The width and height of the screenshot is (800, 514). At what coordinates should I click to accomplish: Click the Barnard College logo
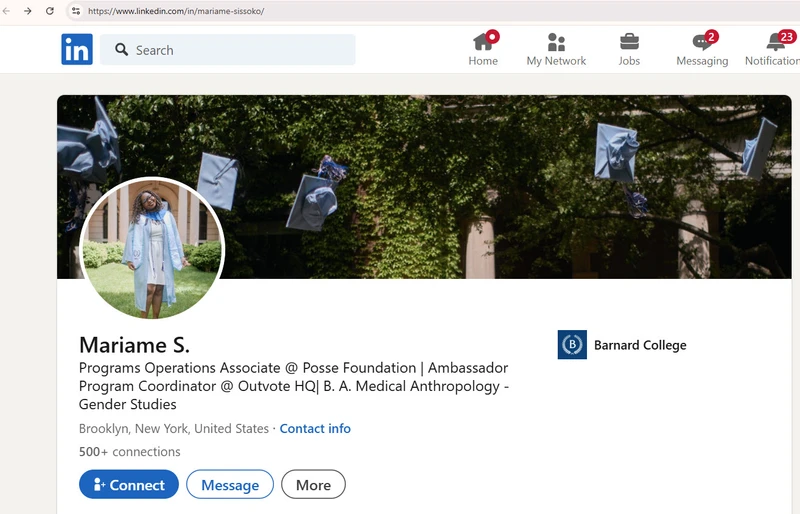[572, 345]
